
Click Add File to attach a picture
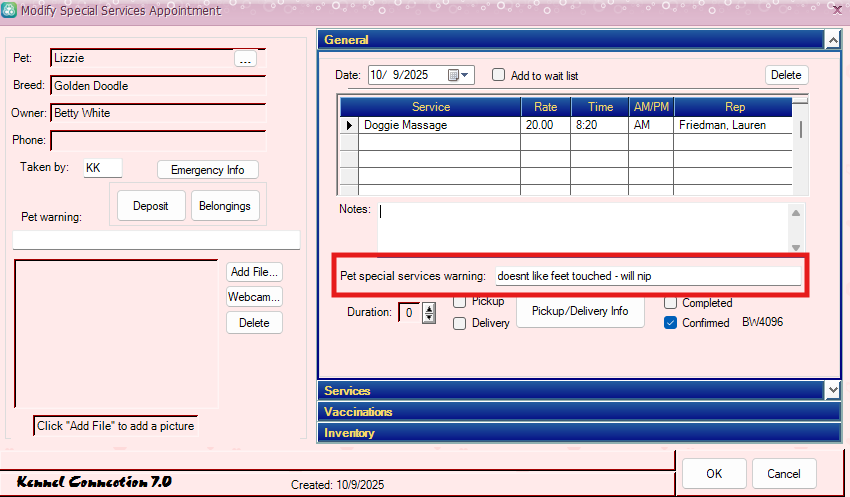[254, 272]
